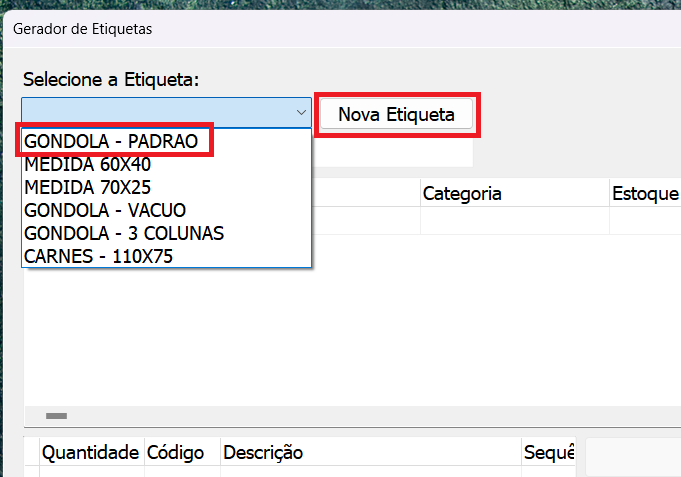Click the empty cell below Descrição
This screenshot has height=477, width=681.
pos(370,471)
